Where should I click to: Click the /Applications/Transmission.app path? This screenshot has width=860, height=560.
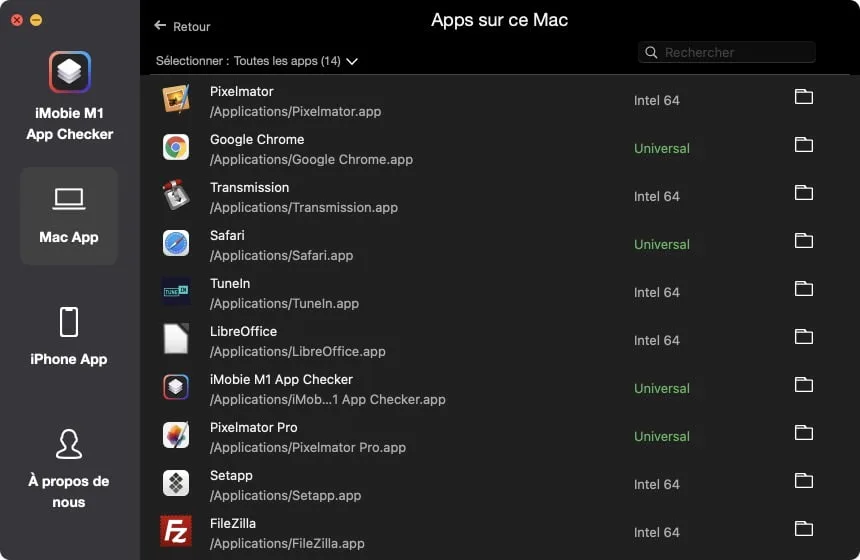click(304, 207)
